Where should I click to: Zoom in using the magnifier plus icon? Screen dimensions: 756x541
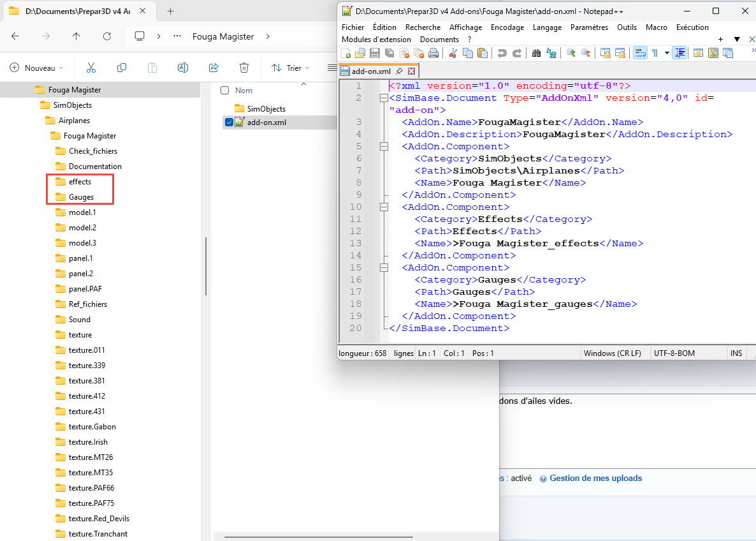(571, 53)
